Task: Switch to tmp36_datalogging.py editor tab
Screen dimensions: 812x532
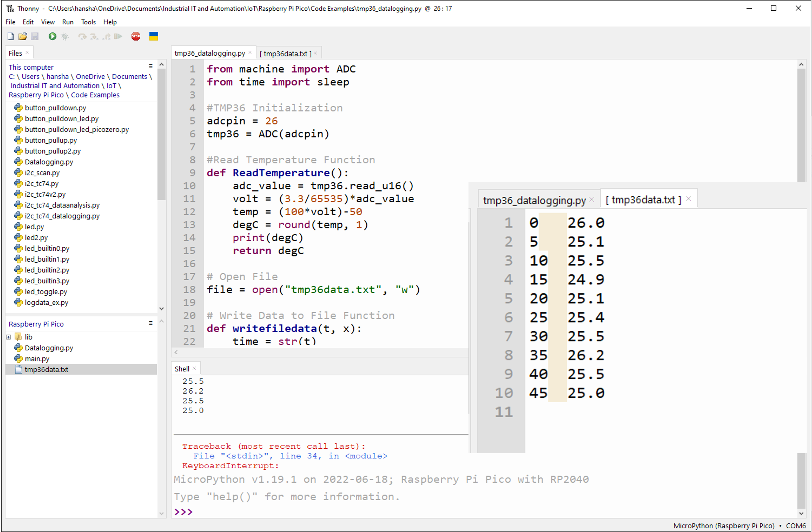Action: (210, 53)
